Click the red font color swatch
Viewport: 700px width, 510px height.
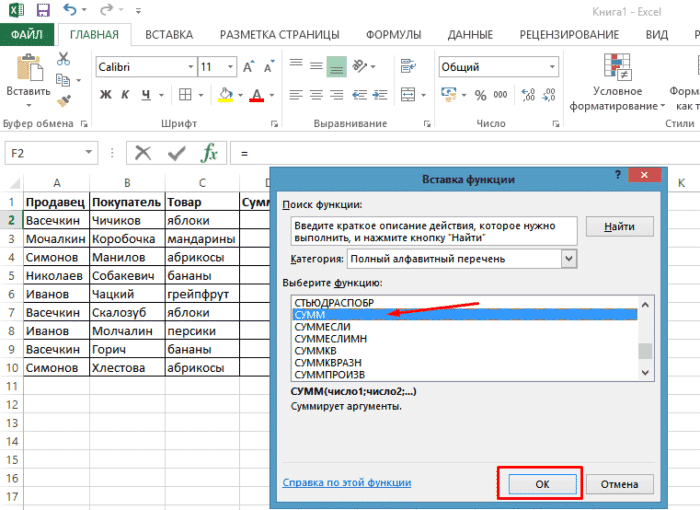click(257, 96)
